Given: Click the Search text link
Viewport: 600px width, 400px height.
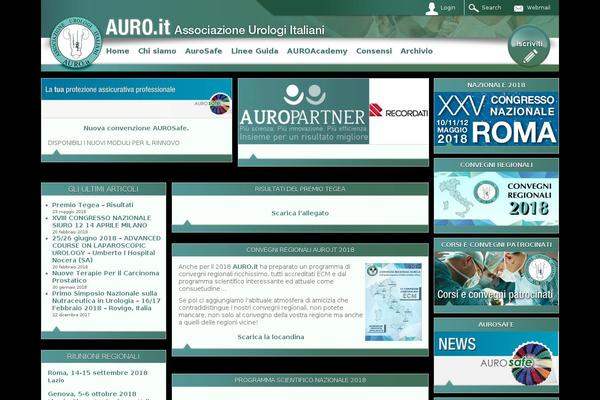Looking at the screenshot, I should 491,8.
